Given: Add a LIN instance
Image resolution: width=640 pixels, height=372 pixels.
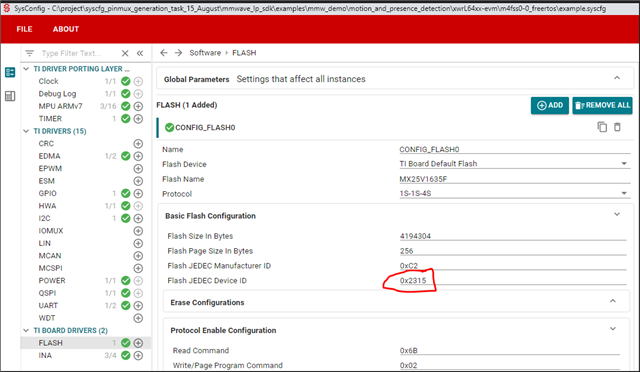Looking at the screenshot, I should [x=138, y=243].
